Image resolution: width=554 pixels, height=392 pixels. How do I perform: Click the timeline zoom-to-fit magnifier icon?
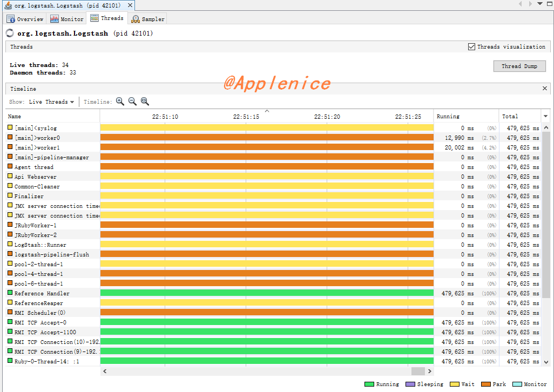tap(145, 102)
